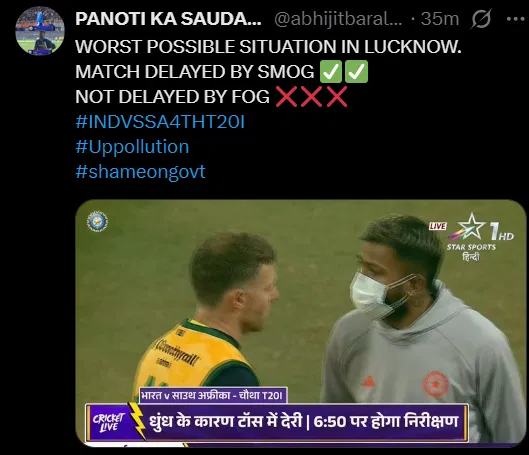
Task: Open tweet permalink via 35m timestamp
Action: (x=440, y=19)
